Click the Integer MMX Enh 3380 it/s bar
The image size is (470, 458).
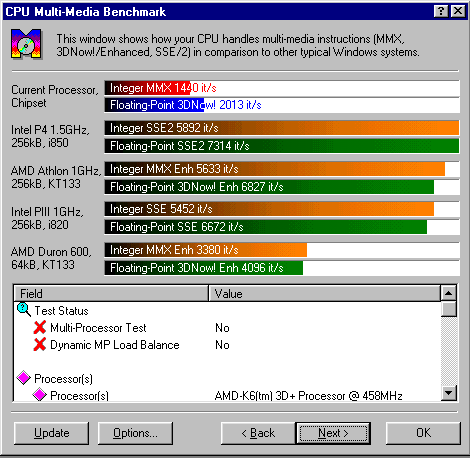coord(282,250)
